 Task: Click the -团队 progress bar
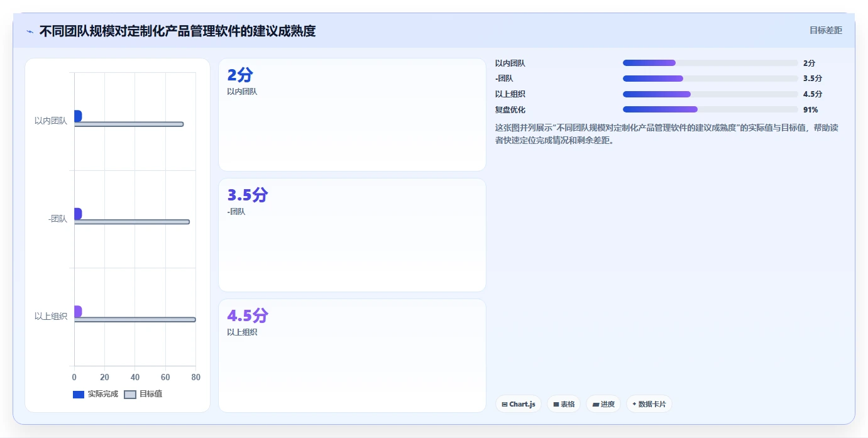(710, 79)
